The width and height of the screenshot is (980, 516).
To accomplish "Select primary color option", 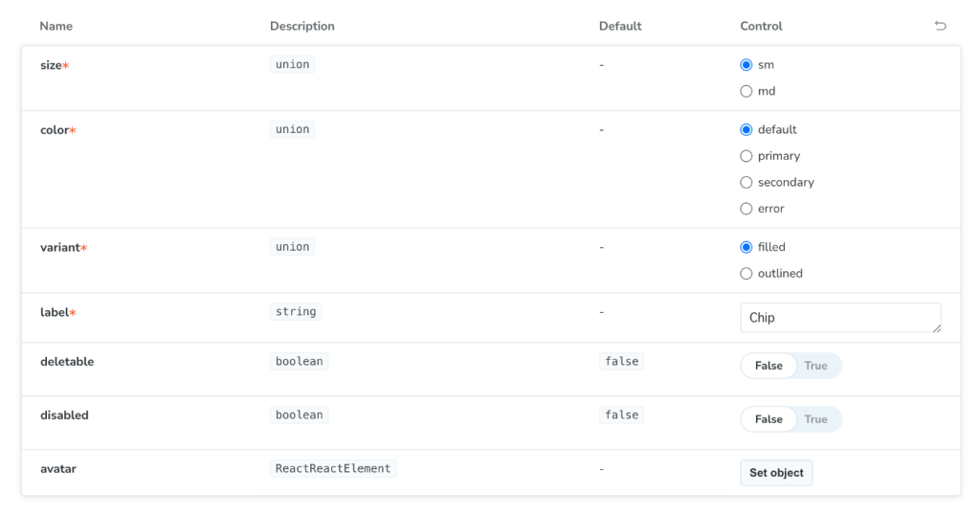I will (x=746, y=156).
